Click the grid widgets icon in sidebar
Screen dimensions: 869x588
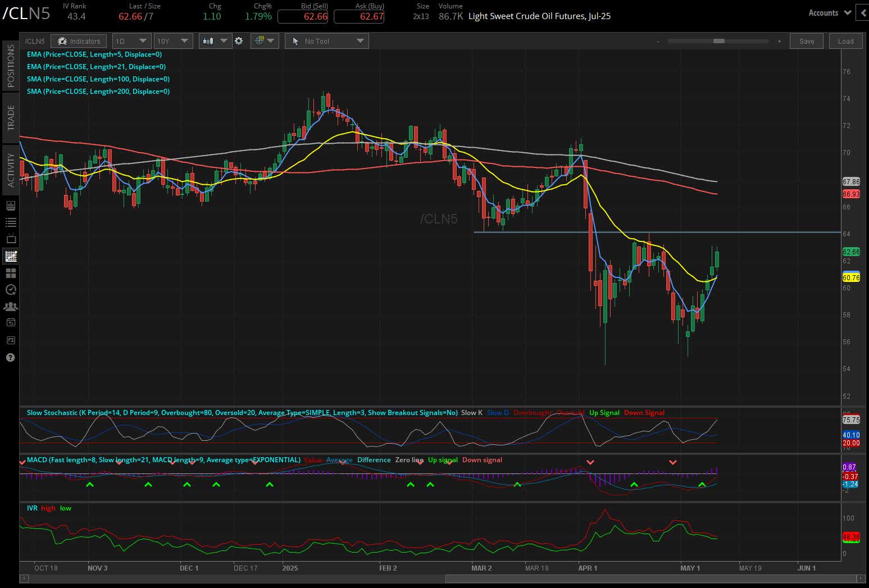(10, 273)
